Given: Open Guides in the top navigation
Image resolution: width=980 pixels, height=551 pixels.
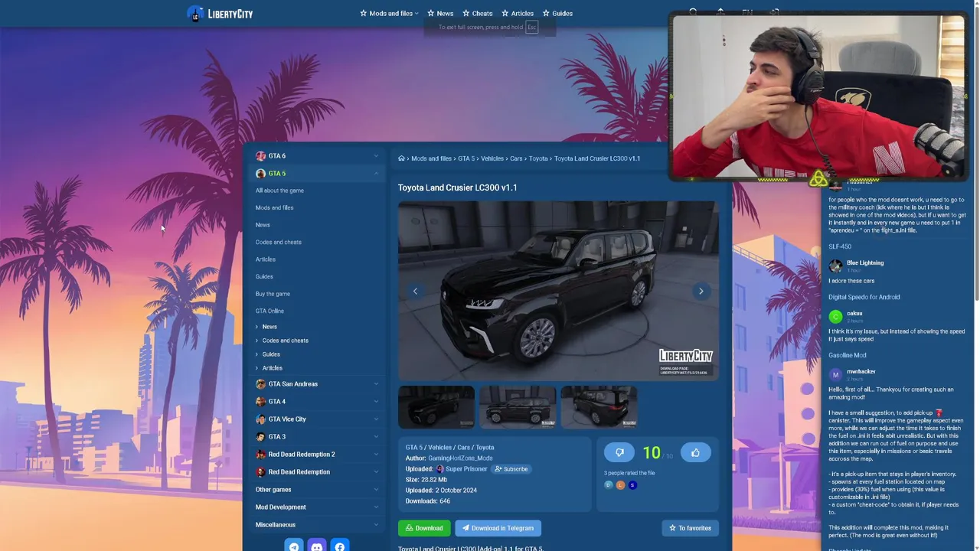Looking at the screenshot, I should pyautogui.click(x=557, y=13).
